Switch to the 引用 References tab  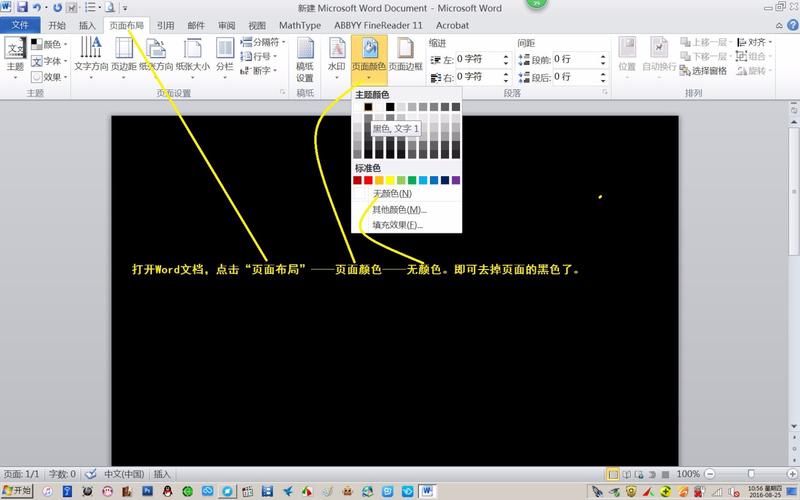pos(165,25)
